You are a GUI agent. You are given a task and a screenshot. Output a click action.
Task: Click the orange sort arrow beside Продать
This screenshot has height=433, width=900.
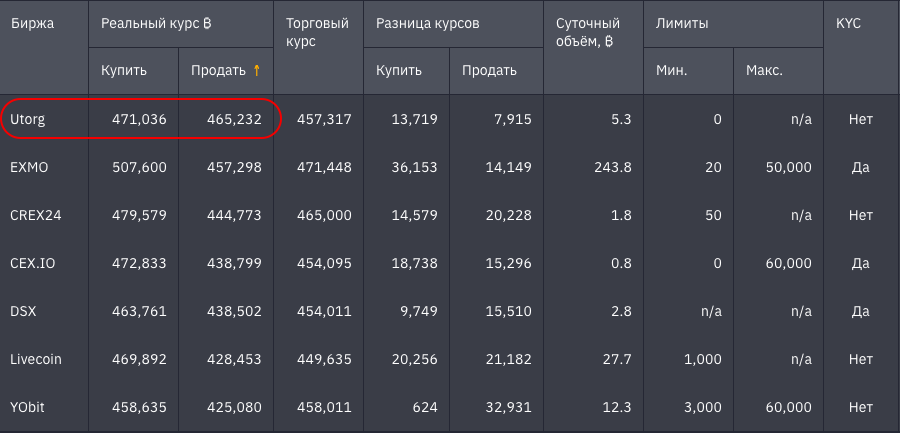click(x=257, y=71)
